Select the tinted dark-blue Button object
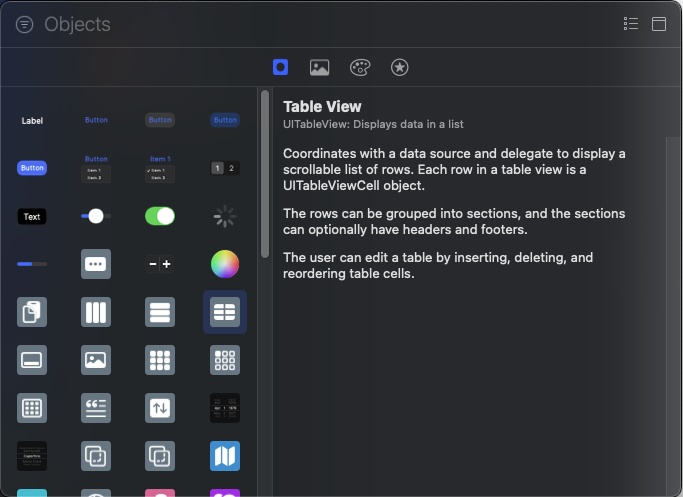This screenshot has width=683, height=497. [225, 120]
